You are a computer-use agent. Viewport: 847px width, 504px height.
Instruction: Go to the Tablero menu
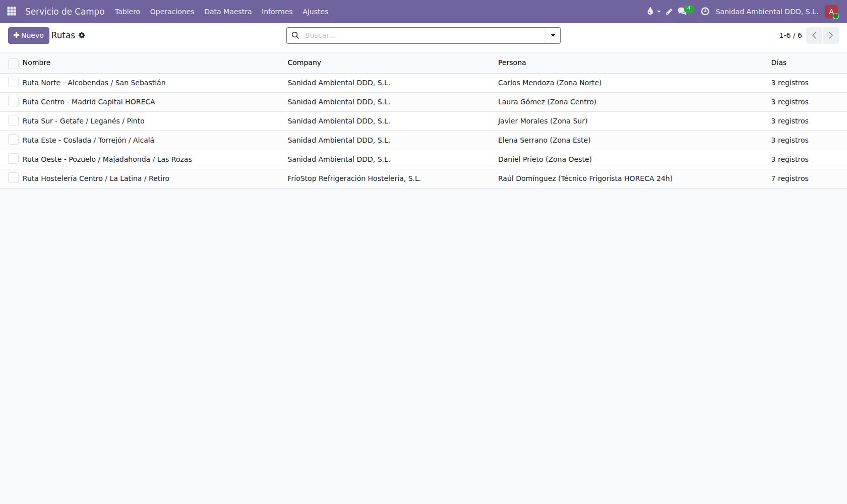tap(128, 11)
